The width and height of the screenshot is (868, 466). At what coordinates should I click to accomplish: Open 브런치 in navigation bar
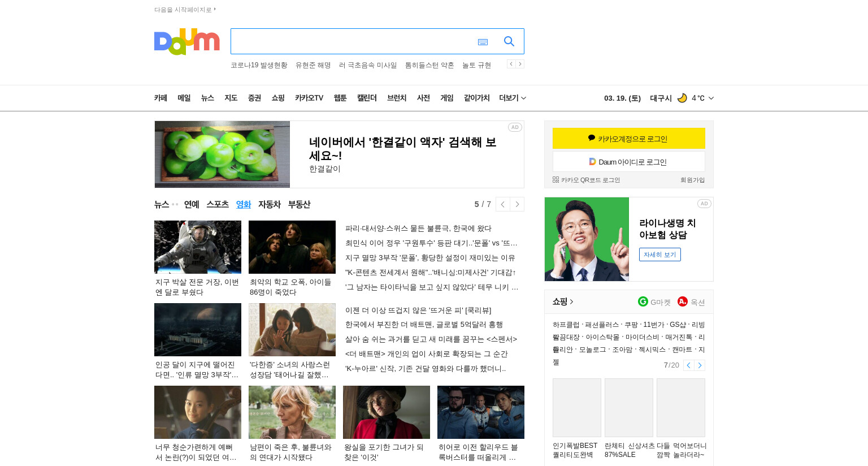click(x=397, y=98)
